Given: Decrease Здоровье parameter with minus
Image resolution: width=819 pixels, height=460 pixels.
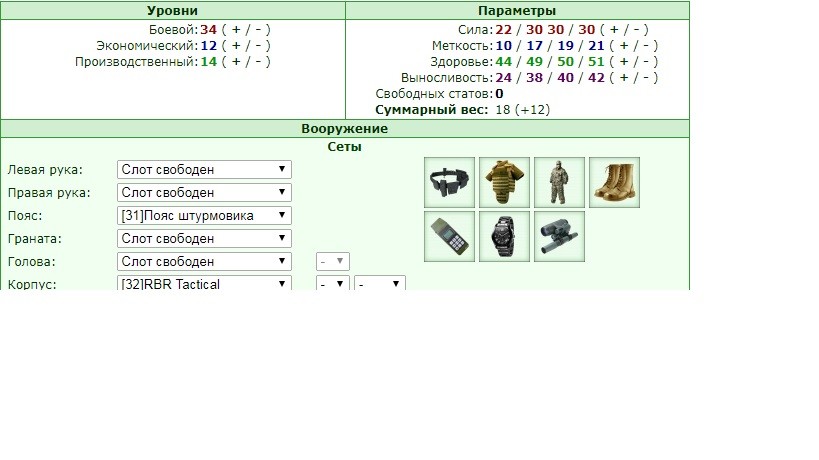Looking at the screenshot, I should [647, 62].
